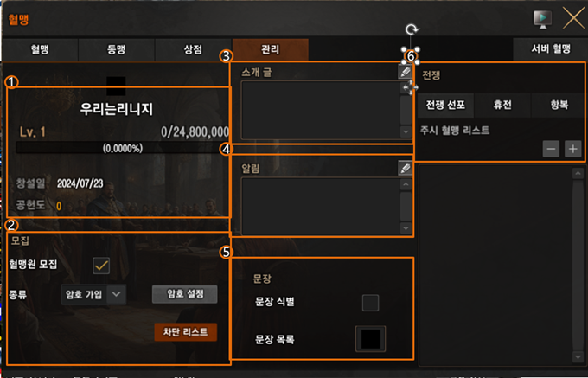The image size is (588, 378).
Task: Select the 전쟁 선포 button
Action: 445,105
